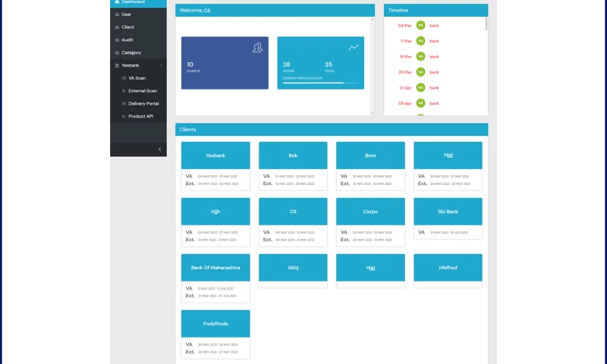This screenshot has width=607, height=364.
Task: Click the Timeline panel header
Action: (436, 10)
